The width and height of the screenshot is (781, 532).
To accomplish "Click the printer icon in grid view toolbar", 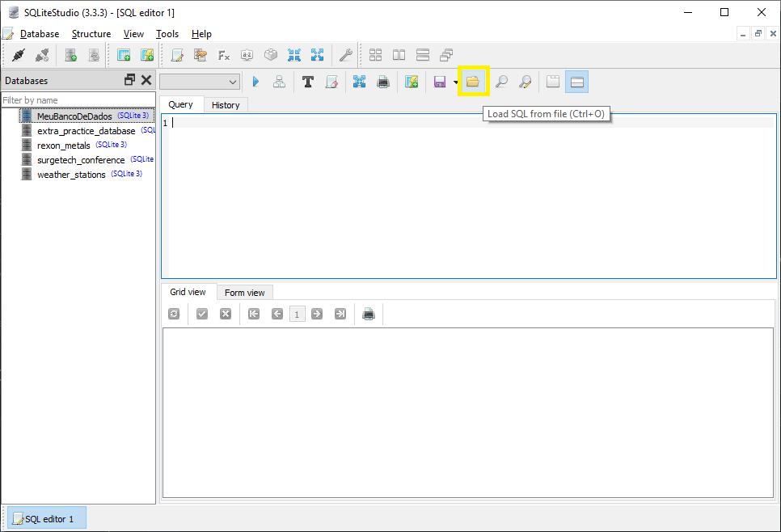I will (369, 314).
